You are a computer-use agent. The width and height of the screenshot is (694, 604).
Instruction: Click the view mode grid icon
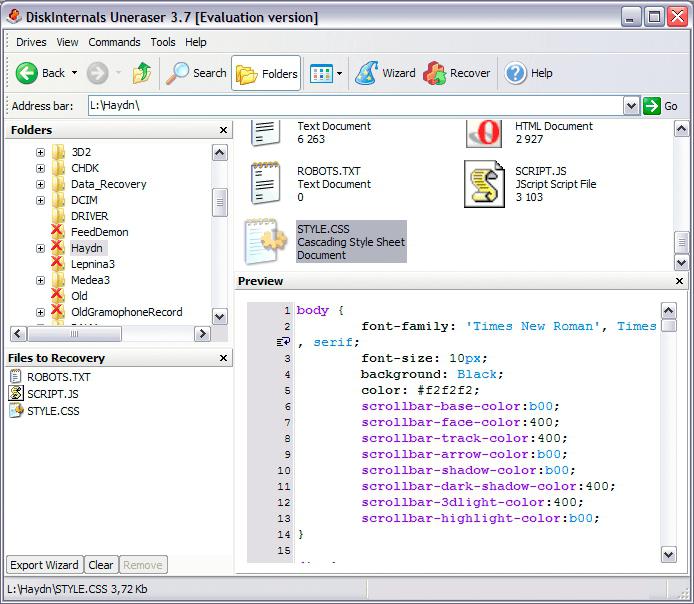(321, 73)
